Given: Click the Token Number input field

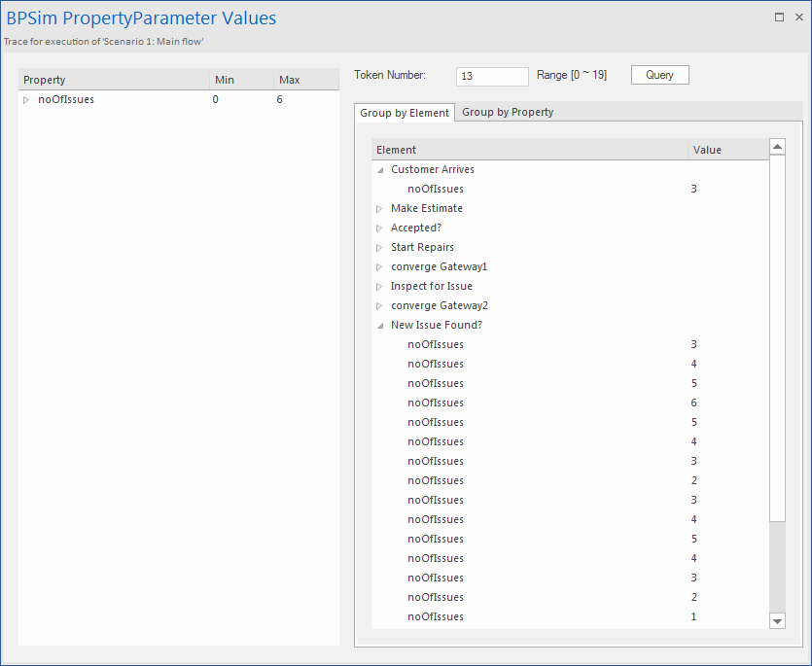Looking at the screenshot, I should 491,76.
